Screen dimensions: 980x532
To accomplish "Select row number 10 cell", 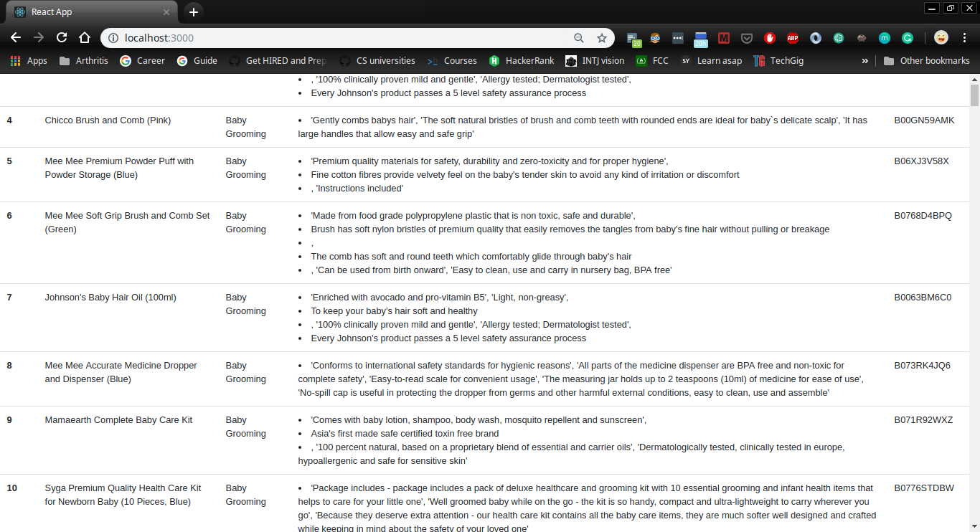I will coord(12,488).
